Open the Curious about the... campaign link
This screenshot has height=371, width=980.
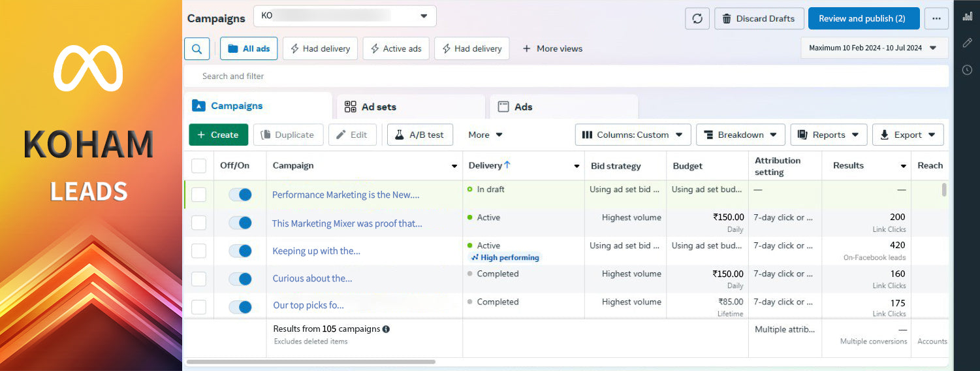click(312, 278)
